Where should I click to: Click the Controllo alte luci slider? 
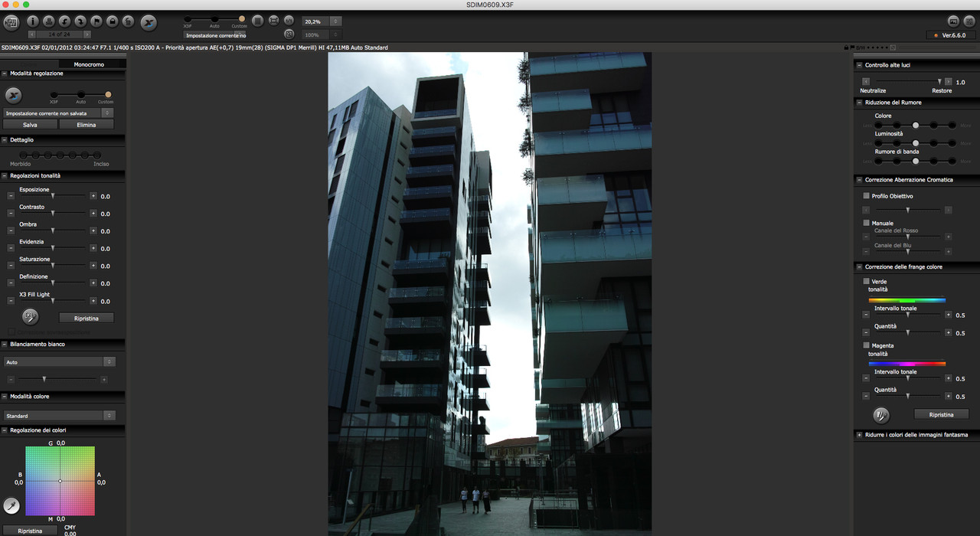(x=908, y=81)
